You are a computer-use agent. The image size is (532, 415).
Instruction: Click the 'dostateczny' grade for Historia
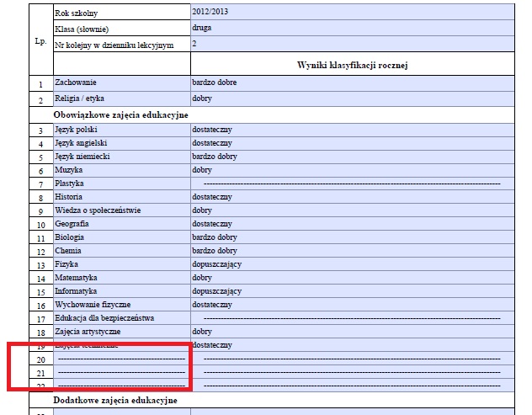coord(353,197)
